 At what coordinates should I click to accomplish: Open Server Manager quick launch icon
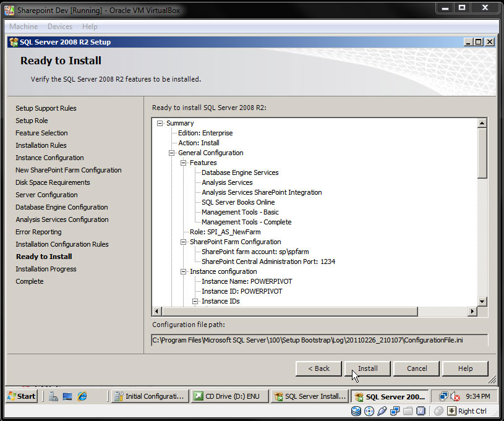click(53, 396)
